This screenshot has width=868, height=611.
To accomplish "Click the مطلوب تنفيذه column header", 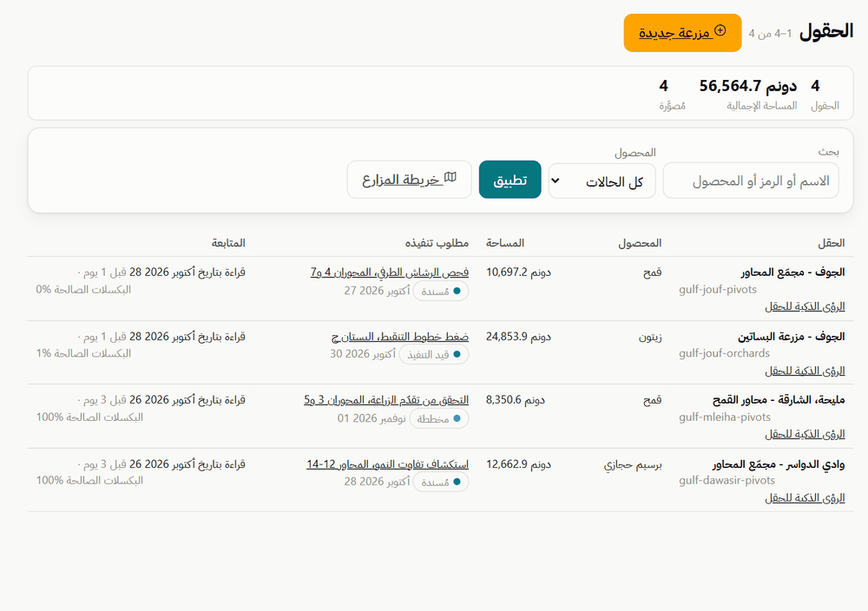I will click(x=437, y=243).
